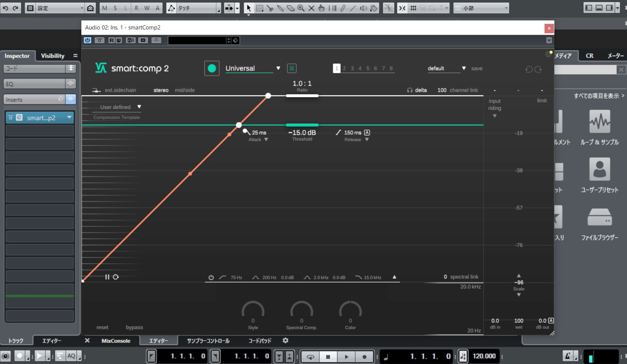Click the Undo arrow in Cubase toolbar
The height and width of the screenshot is (364, 627).
(x=5, y=8)
